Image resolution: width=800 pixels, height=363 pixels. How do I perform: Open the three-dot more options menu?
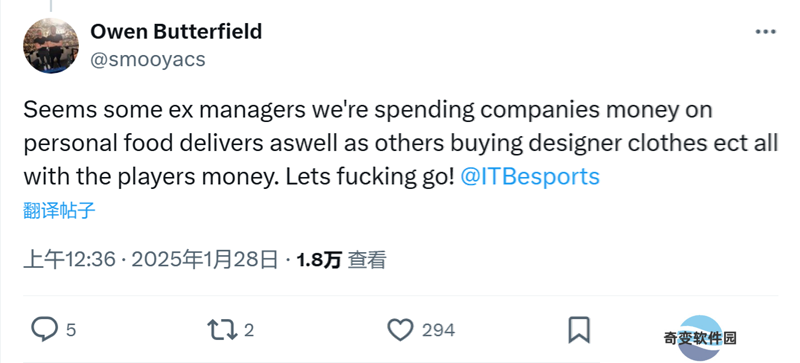[x=765, y=32]
